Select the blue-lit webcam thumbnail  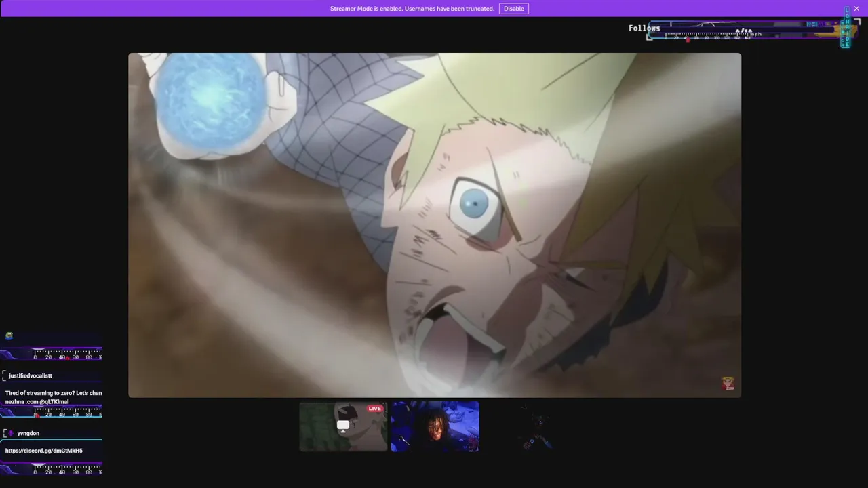[x=435, y=426]
